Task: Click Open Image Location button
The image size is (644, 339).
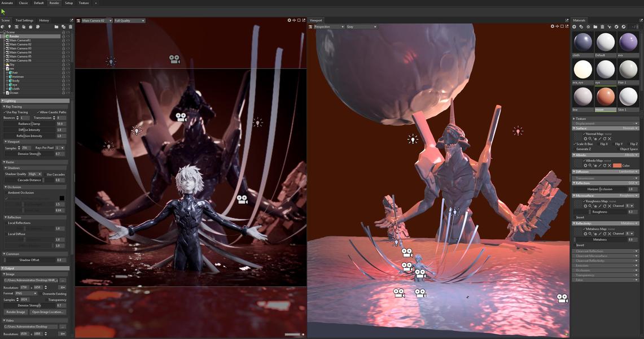Action: tap(47, 312)
